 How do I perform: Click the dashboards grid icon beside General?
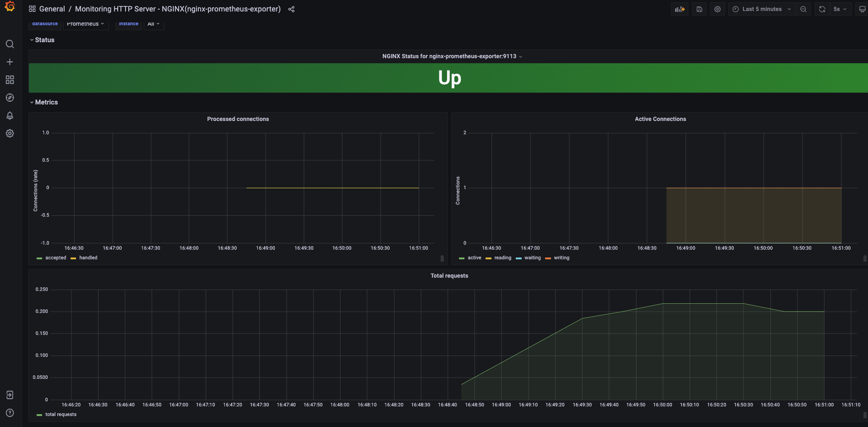pyautogui.click(x=32, y=9)
